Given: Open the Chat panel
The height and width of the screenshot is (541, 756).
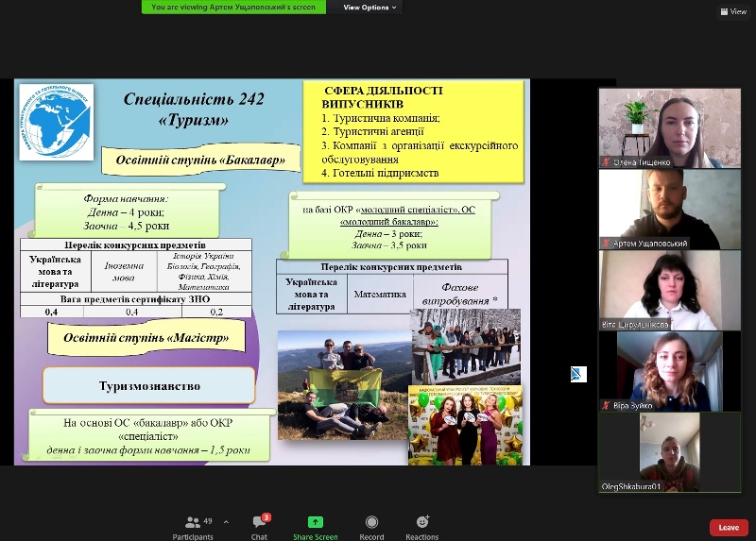Looking at the screenshot, I should tap(259, 525).
